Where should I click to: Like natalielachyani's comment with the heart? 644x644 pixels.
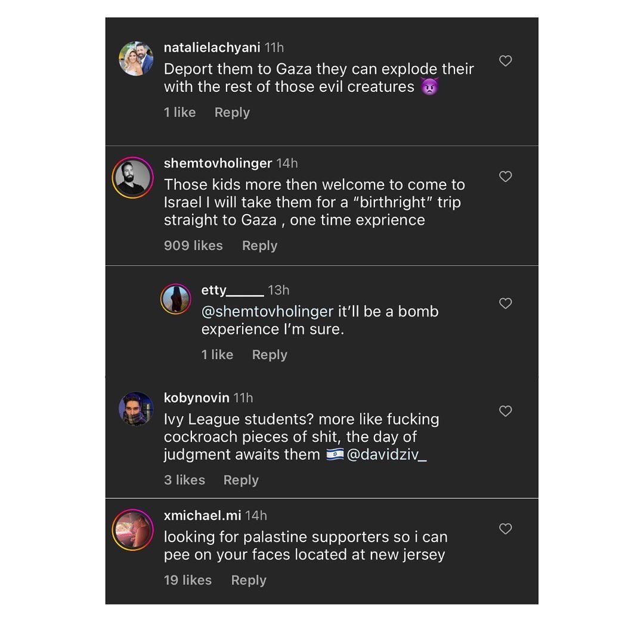tap(505, 61)
